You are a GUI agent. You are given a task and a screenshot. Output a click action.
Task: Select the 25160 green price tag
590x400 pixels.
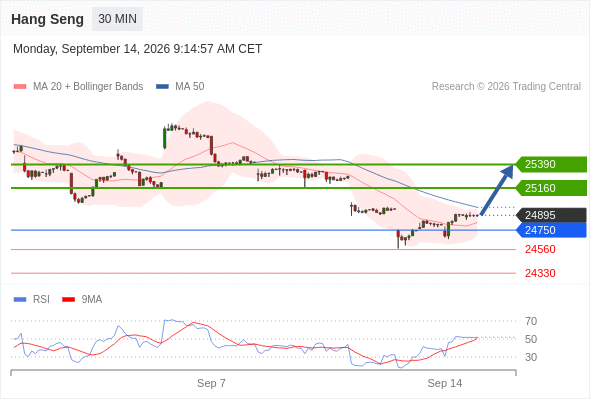(551, 188)
